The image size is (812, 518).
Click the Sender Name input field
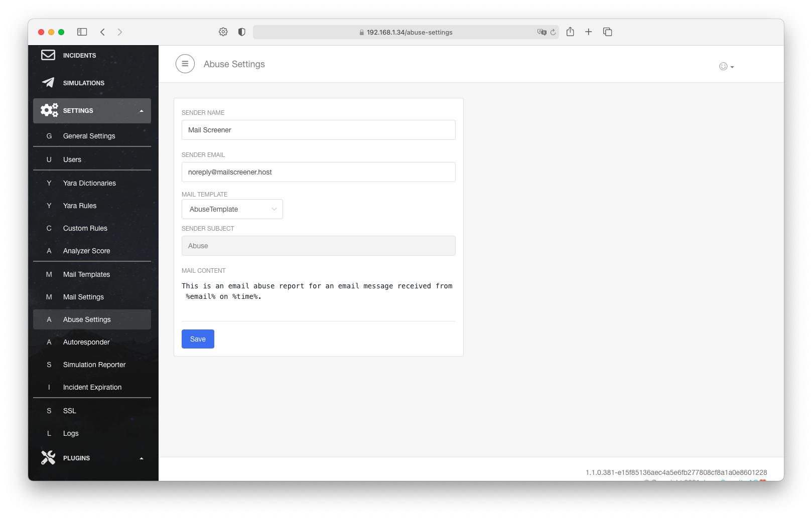tap(319, 130)
